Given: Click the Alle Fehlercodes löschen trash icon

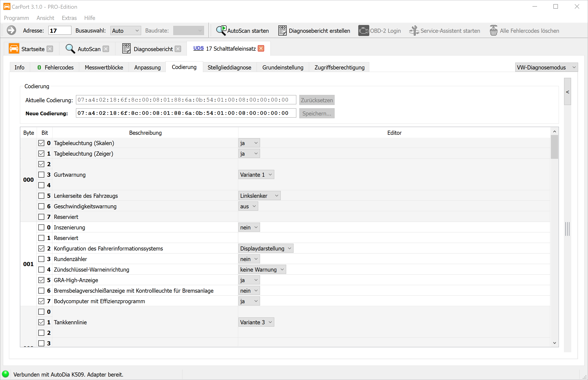Looking at the screenshot, I should click(493, 31).
